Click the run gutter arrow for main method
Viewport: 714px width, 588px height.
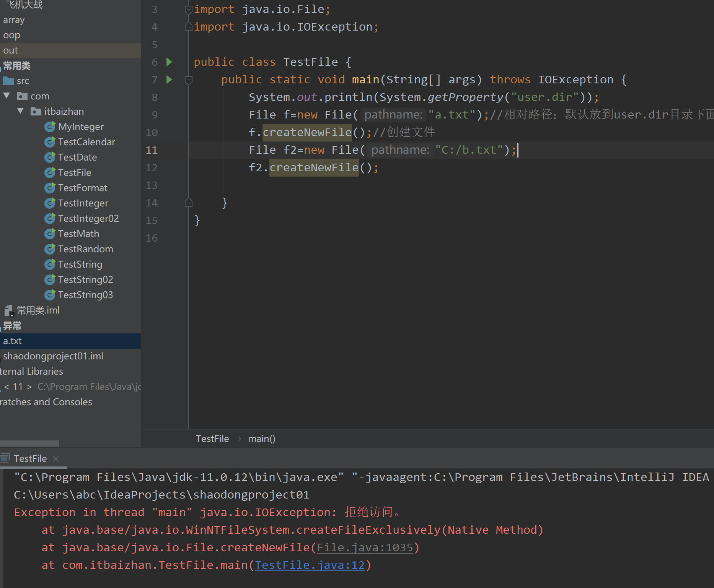169,80
